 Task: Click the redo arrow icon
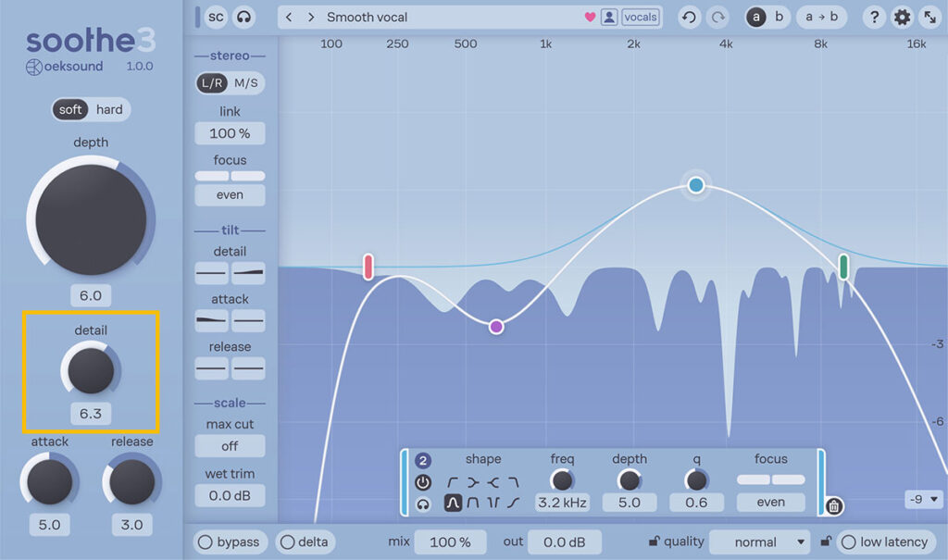point(717,17)
